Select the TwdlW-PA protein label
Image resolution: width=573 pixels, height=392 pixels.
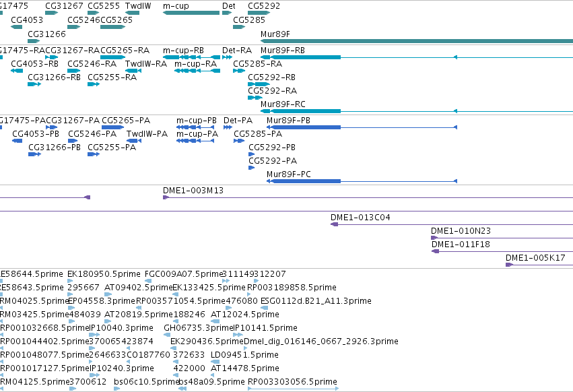(x=147, y=134)
